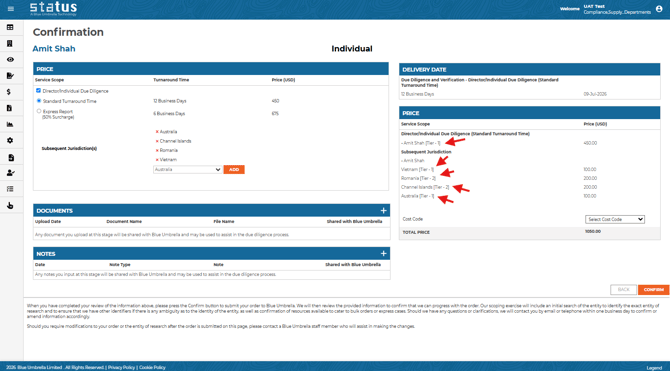Click the Vietnam [Tier - 1] line
This screenshot has height=371, width=670.
[x=417, y=170]
